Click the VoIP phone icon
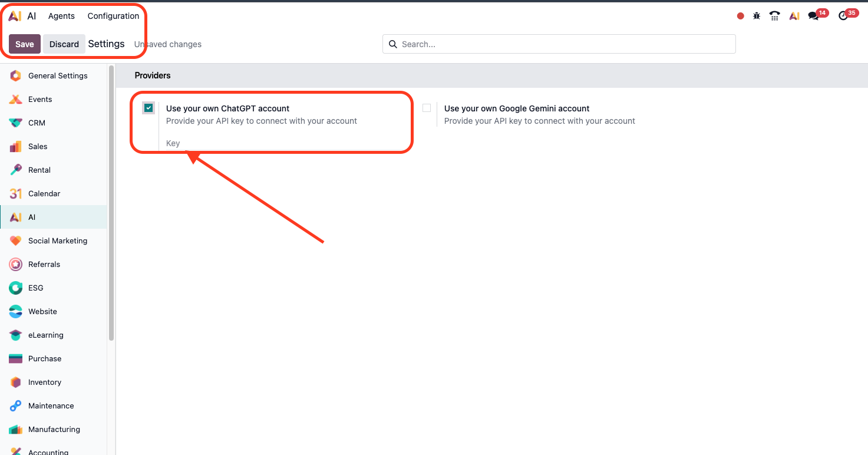This screenshot has height=455, width=868. point(775,16)
